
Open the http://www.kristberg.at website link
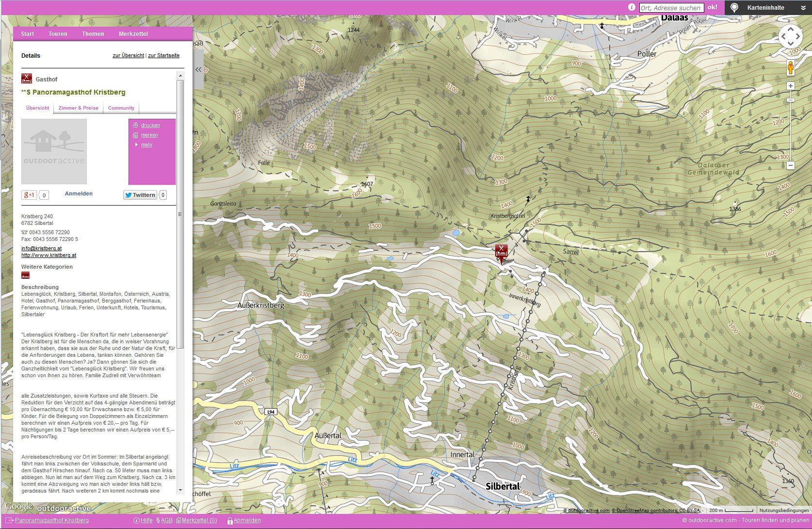point(49,255)
